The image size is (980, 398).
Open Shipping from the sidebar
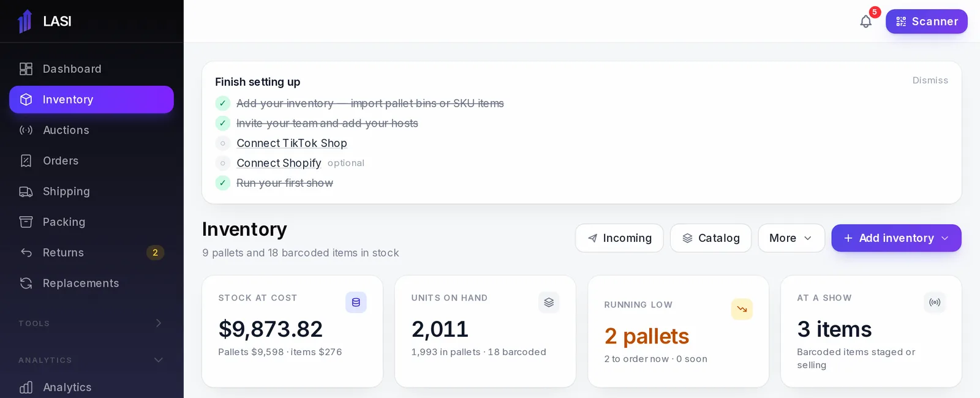91,192
